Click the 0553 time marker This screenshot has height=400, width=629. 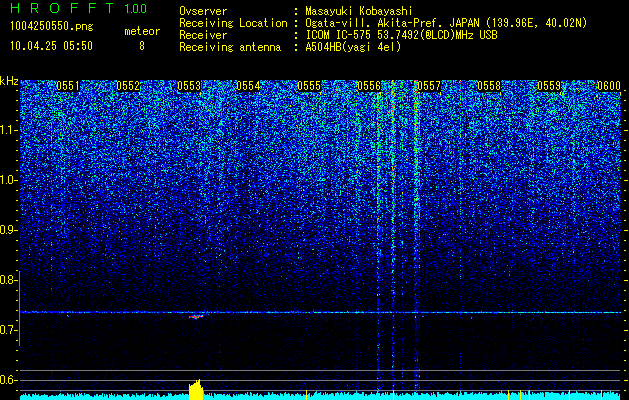[189, 86]
